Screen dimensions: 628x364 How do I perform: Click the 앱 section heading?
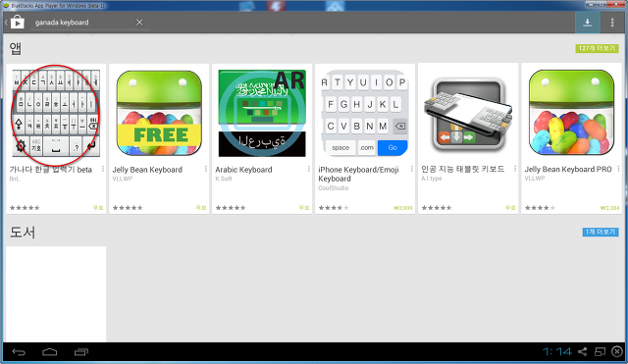(x=16, y=48)
